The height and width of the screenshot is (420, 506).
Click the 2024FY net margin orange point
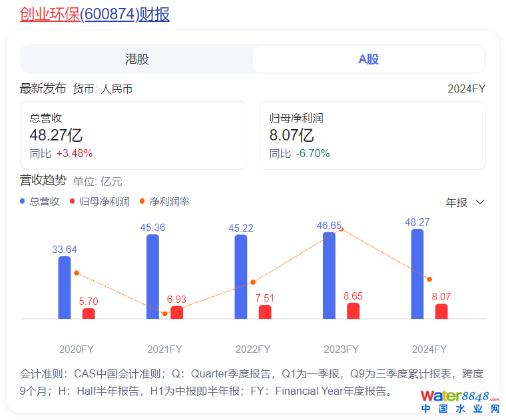click(x=429, y=279)
